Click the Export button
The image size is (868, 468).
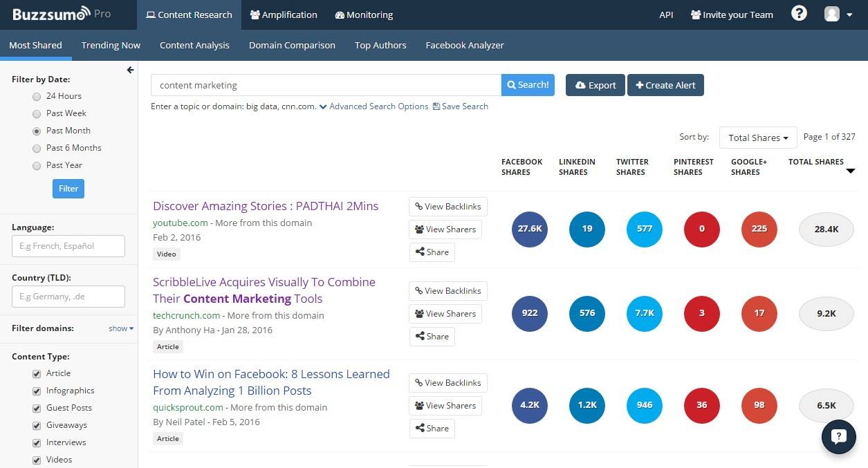click(595, 85)
